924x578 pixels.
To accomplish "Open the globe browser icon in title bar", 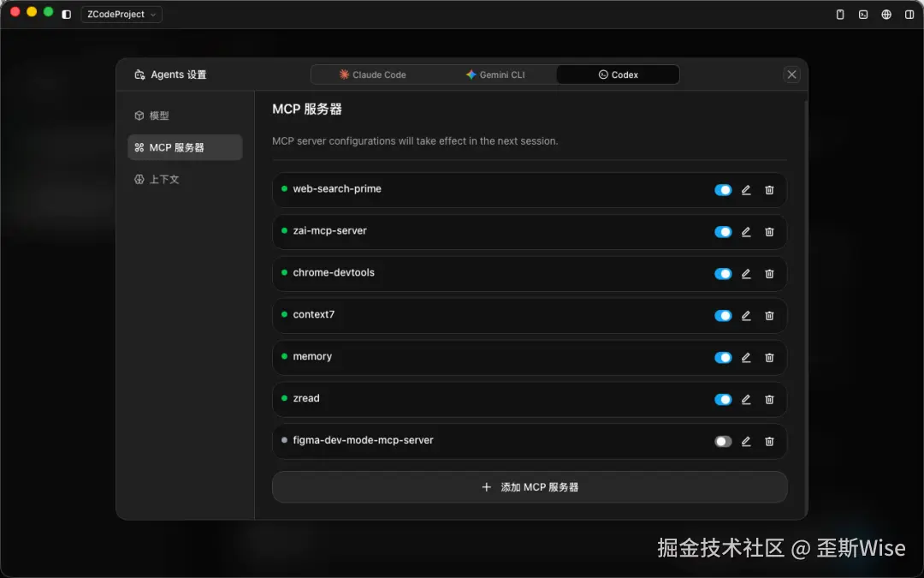I will click(x=886, y=15).
